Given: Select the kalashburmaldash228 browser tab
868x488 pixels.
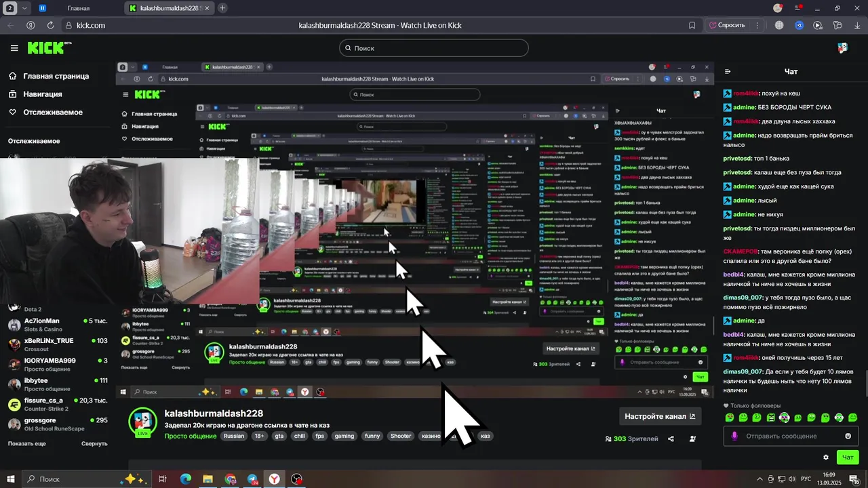Looking at the screenshot, I should [x=170, y=8].
